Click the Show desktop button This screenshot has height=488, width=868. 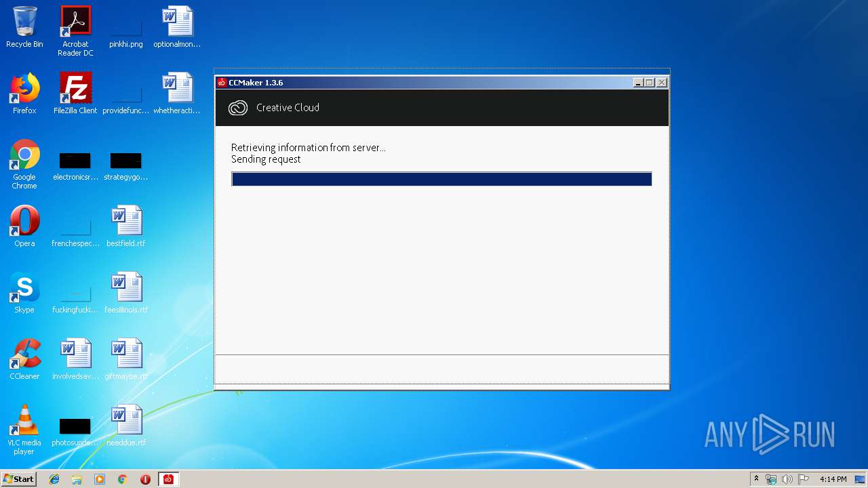(861, 479)
